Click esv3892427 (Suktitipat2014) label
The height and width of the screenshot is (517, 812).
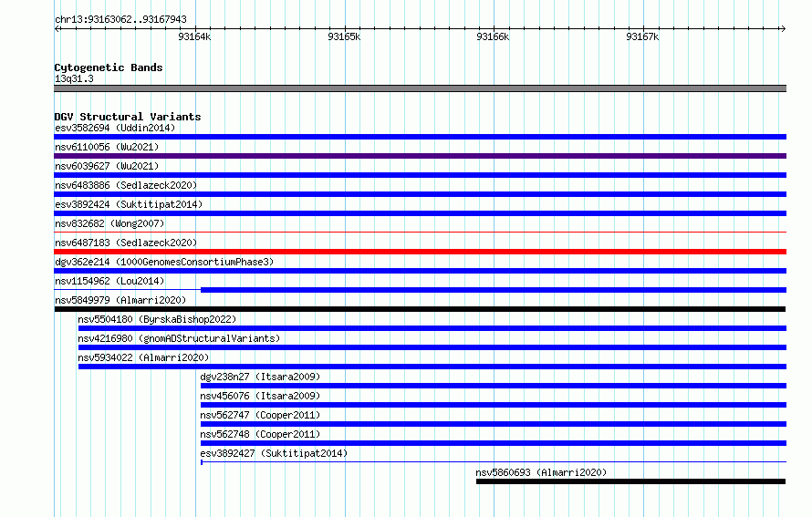pyautogui.click(x=274, y=453)
